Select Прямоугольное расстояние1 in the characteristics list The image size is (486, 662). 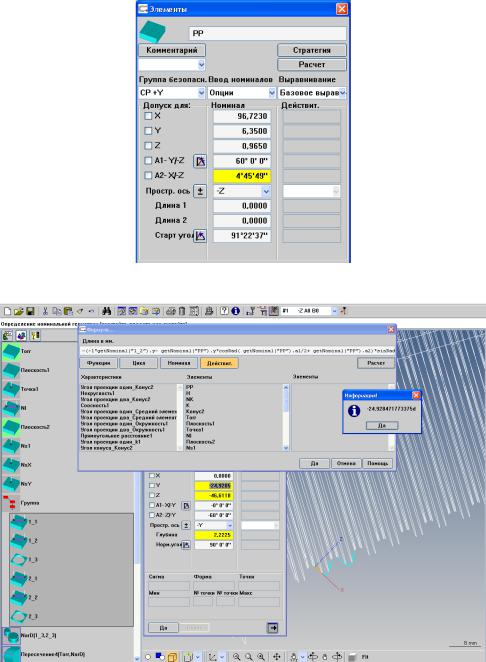tap(117, 436)
